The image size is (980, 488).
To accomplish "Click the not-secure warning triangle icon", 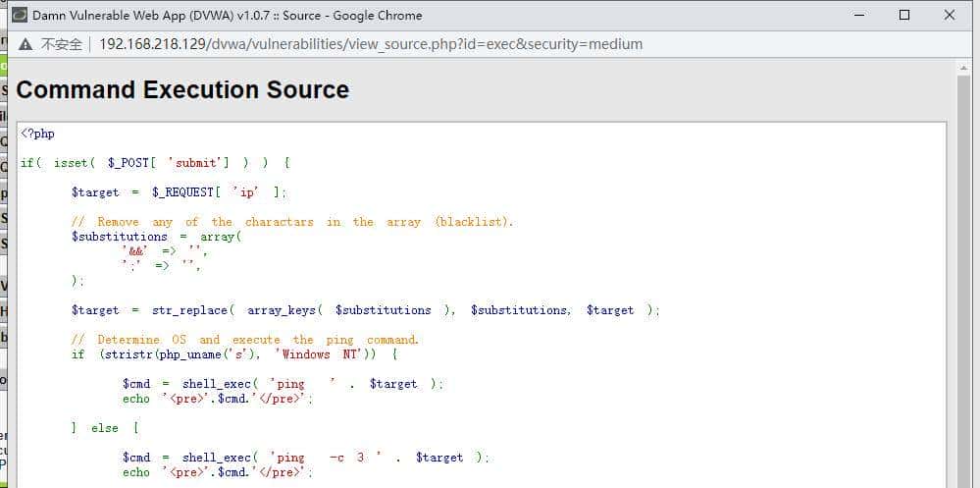I will coord(25,44).
